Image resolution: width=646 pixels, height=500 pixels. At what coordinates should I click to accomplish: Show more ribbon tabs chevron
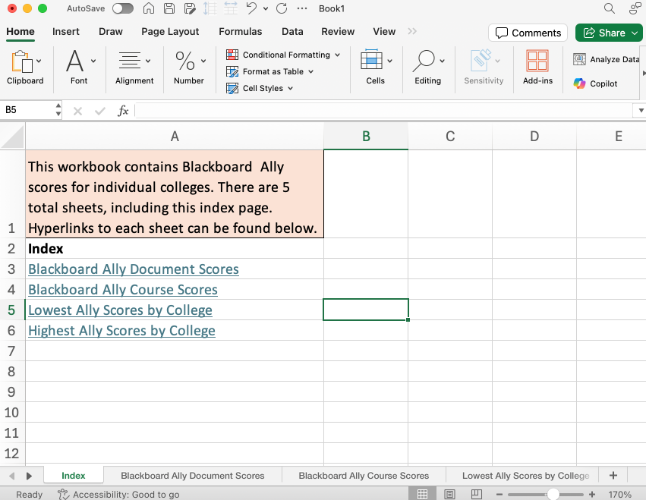point(412,31)
